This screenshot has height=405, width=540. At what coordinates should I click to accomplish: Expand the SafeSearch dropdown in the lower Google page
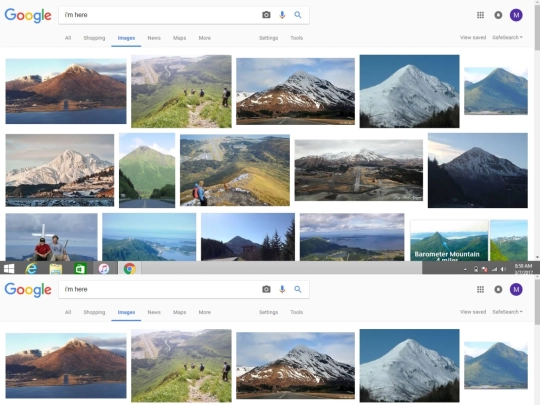point(507,312)
